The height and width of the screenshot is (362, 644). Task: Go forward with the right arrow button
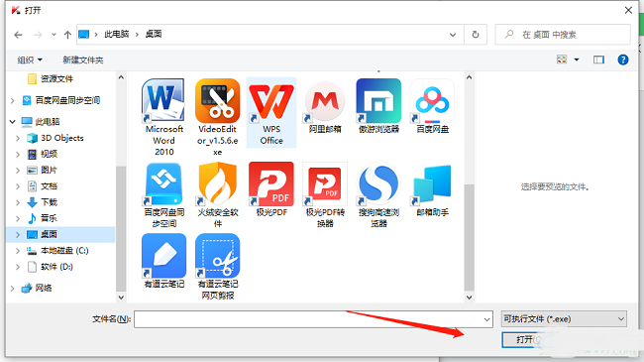38,35
